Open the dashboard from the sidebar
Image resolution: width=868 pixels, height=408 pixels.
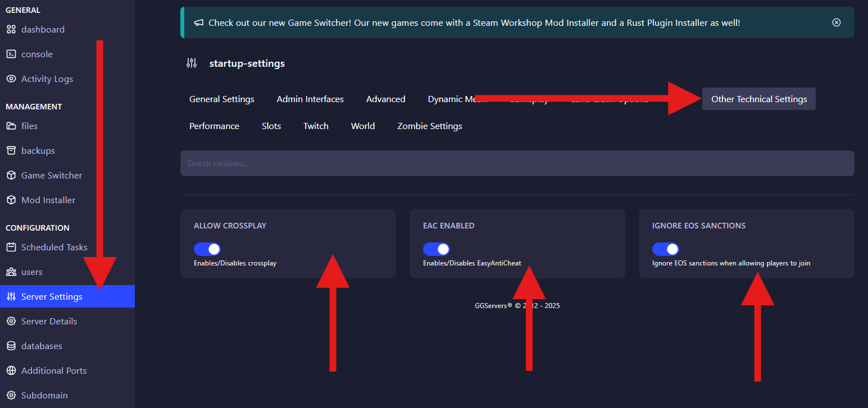click(x=43, y=29)
